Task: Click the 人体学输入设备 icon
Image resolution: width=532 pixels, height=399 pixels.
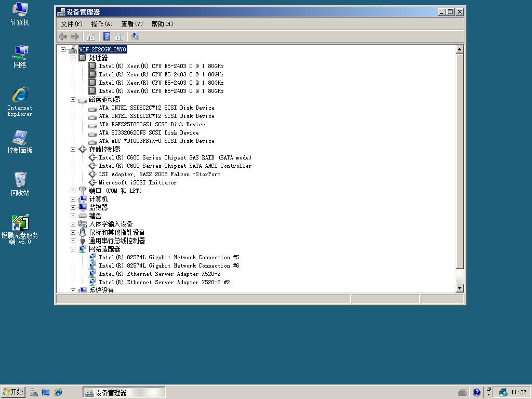Action: (83, 224)
